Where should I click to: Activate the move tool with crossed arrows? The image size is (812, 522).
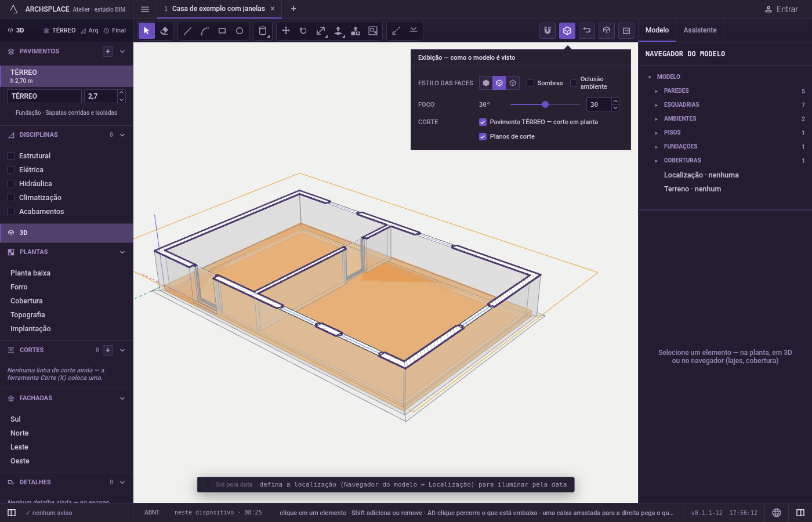(x=286, y=31)
